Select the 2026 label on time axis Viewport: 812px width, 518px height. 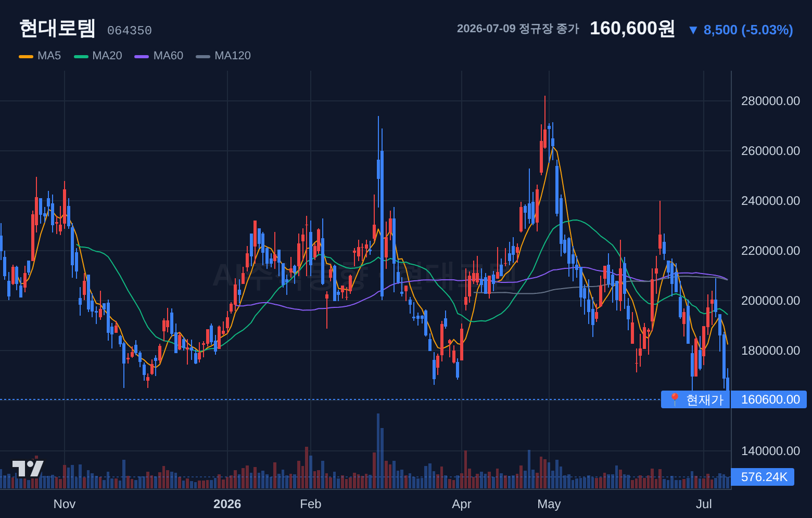[227, 504]
